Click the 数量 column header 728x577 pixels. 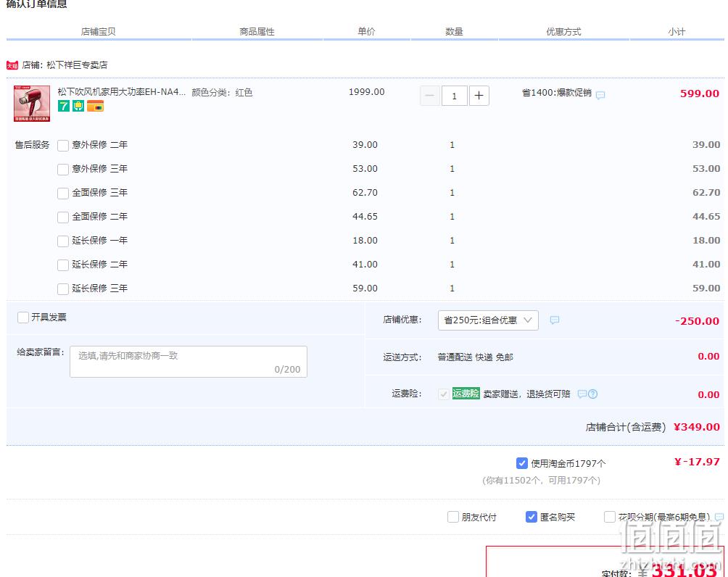point(454,32)
